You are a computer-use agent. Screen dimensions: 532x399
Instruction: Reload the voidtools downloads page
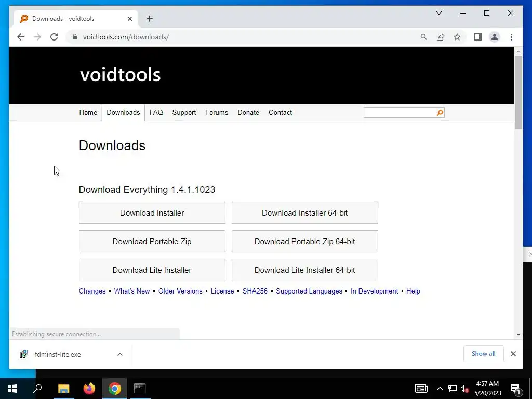pyautogui.click(x=54, y=37)
